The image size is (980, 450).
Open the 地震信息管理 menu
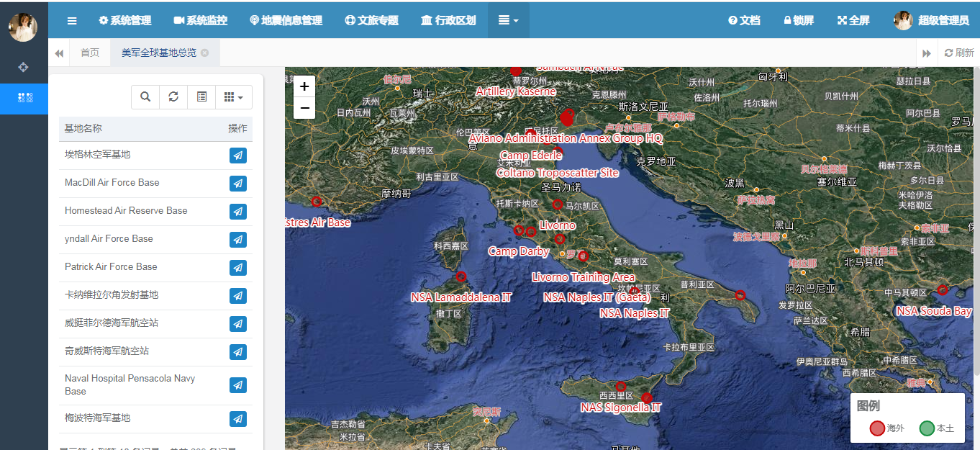pyautogui.click(x=286, y=21)
